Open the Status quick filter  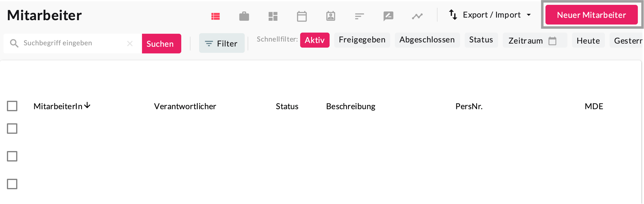[481, 40]
